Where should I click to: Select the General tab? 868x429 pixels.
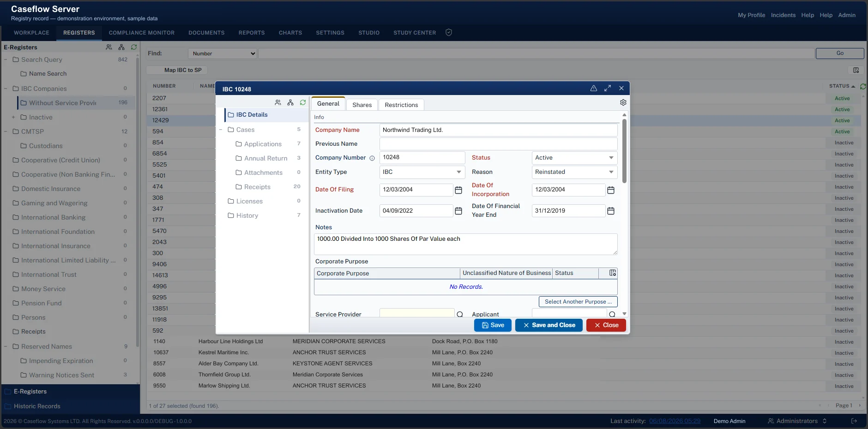pos(328,104)
